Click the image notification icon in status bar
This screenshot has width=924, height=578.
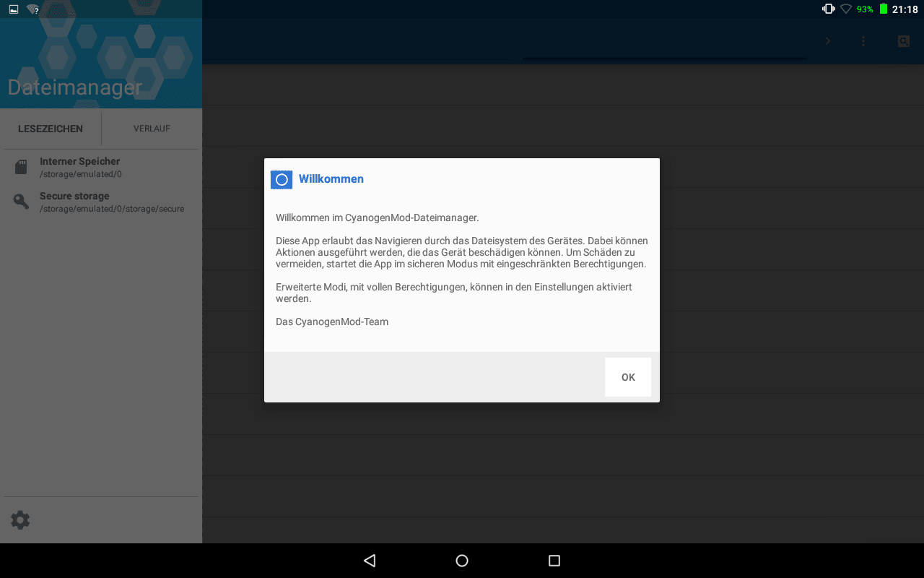click(14, 9)
